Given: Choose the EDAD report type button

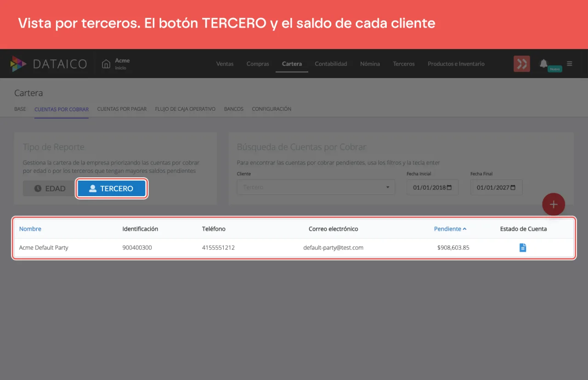Looking at the screenshot, I should [50, 188].
